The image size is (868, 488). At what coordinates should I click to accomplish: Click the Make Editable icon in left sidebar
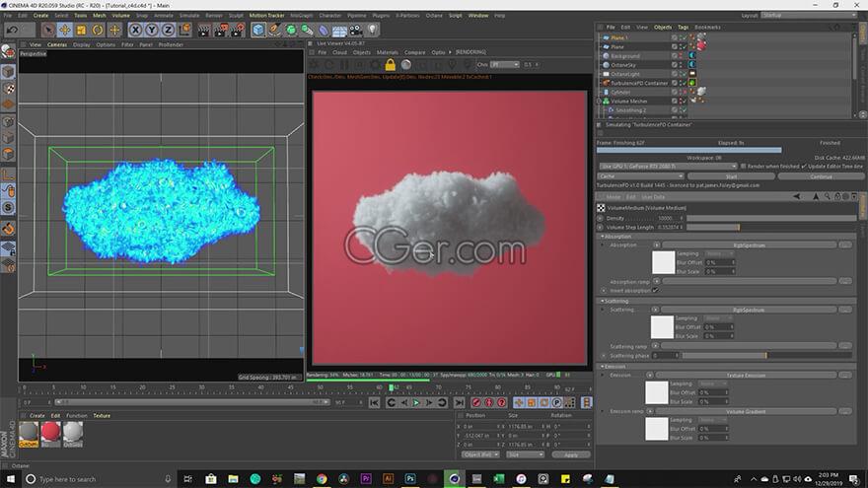[8, 51]
